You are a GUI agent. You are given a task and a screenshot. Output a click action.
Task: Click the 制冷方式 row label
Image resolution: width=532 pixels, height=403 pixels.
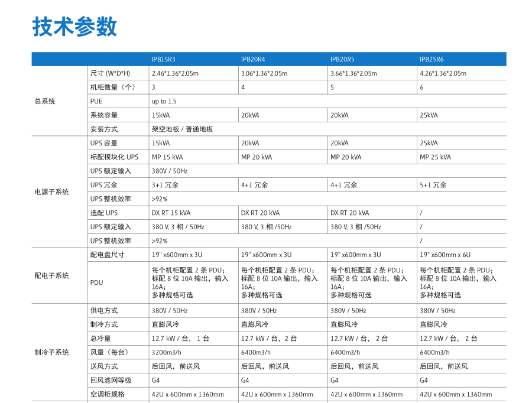pos(104,324)
